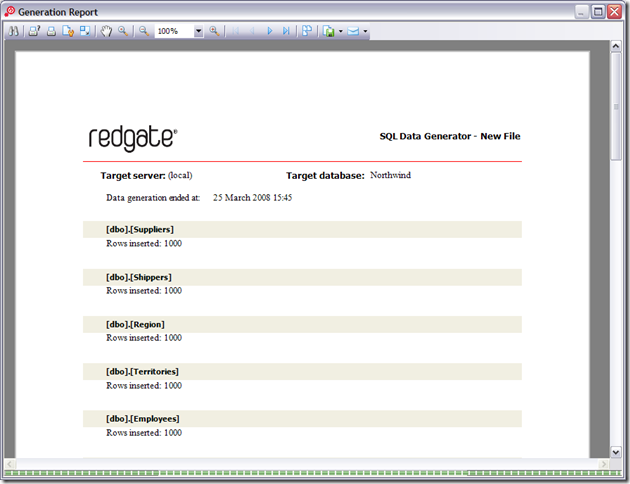Click the Export document save icon

(x=329, y=31)
